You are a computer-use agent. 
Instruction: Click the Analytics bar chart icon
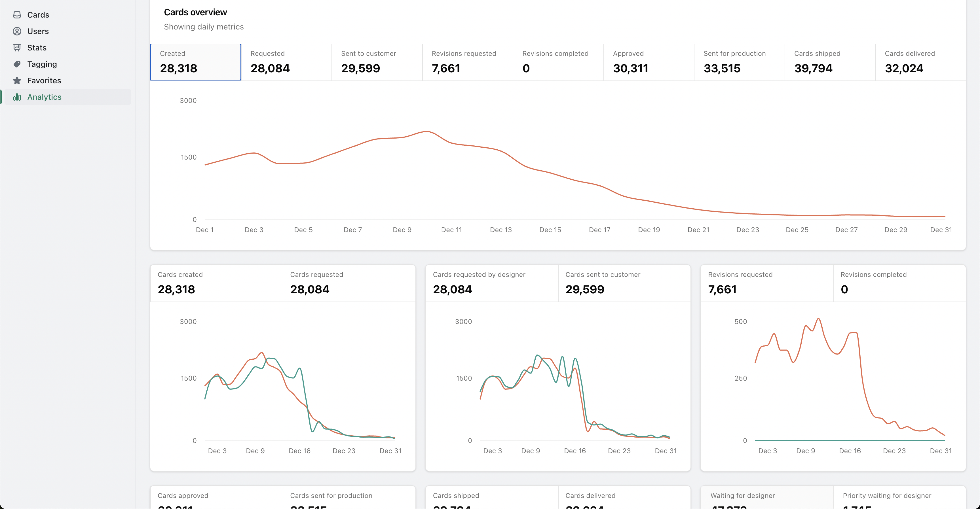[17, 97]
